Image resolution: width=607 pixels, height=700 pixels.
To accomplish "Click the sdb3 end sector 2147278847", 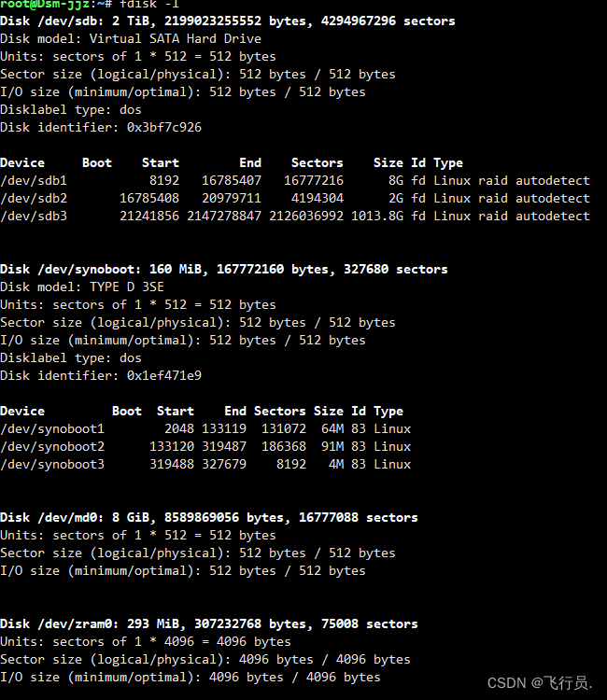I will click(224, 217).
